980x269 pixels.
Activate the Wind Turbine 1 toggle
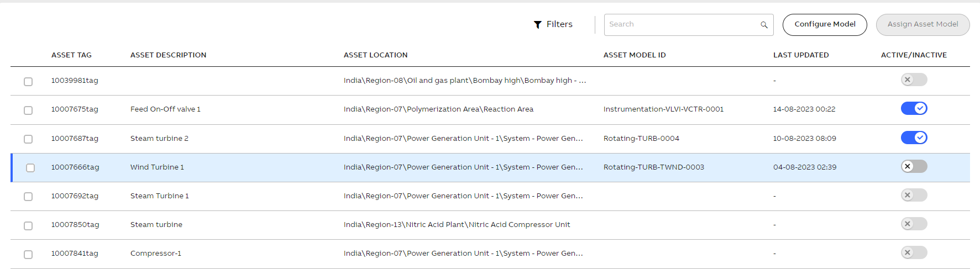point(914,166)
